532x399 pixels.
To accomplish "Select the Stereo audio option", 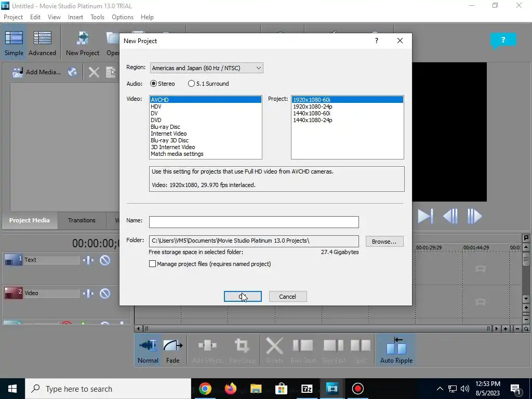I will pos(162,84).
